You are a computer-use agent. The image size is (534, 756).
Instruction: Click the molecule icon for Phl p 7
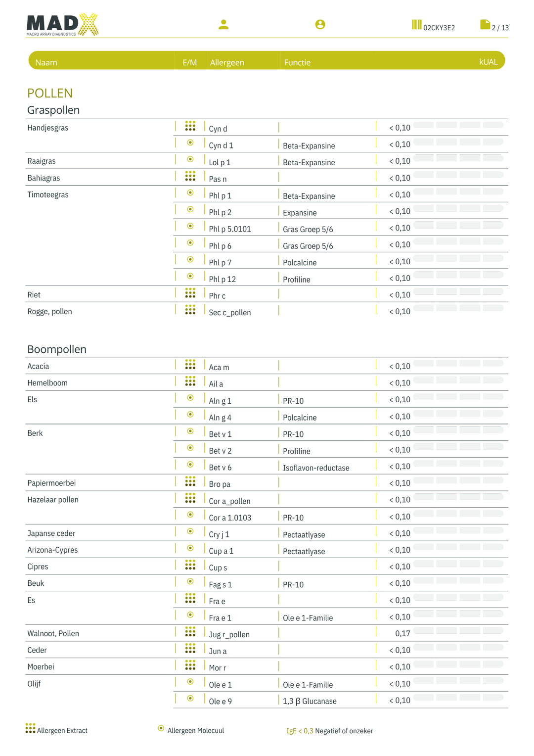[x=190, y=260]
